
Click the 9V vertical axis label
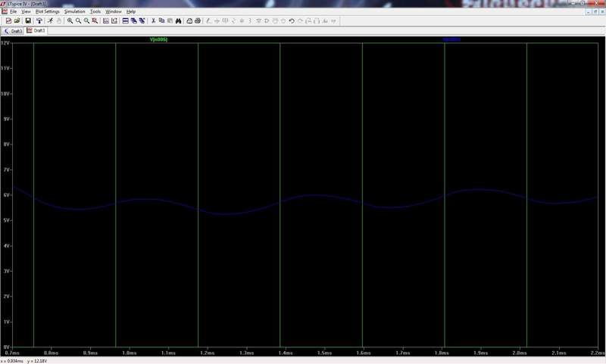pos(7,119)
